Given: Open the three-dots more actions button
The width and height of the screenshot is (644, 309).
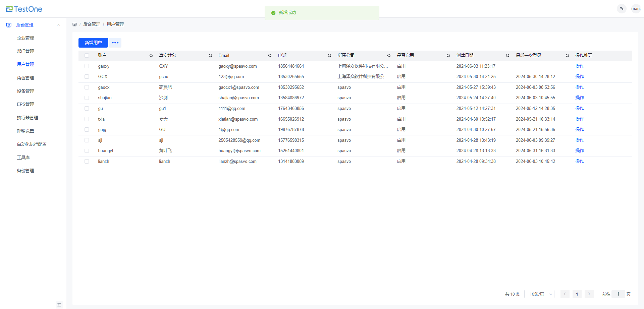Looking at the screenshot, I should tap(115, 43).
